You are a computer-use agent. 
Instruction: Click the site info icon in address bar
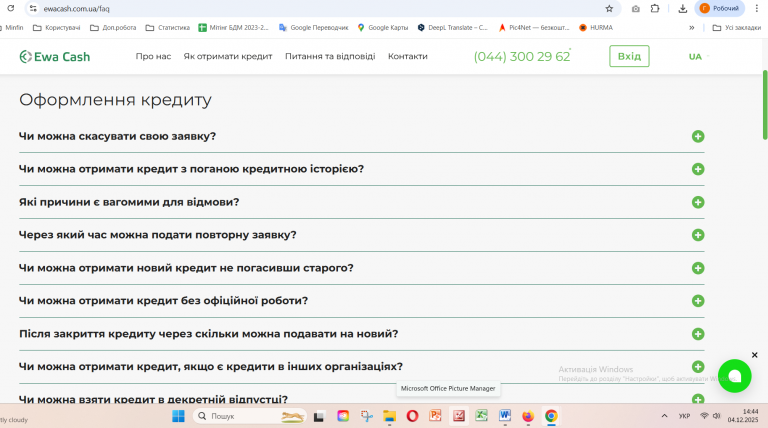tap(33, 8)
